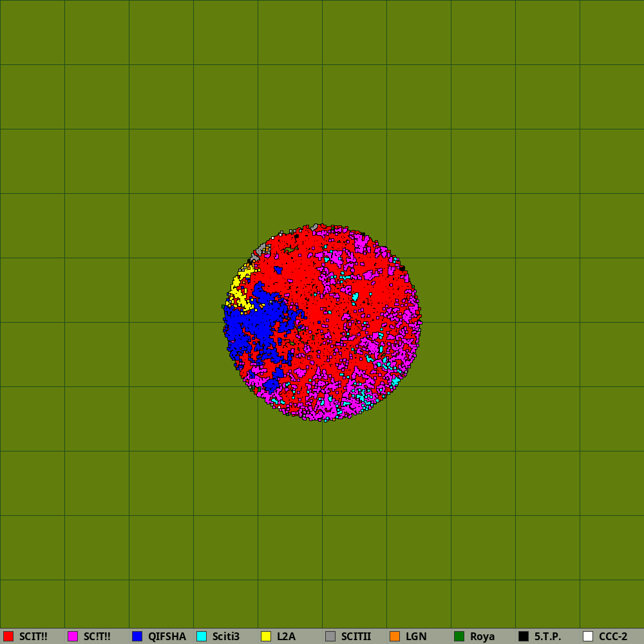Select the SCIT!! legend label
The width and height of the screenshot is (644, 644).
[33, 636]
